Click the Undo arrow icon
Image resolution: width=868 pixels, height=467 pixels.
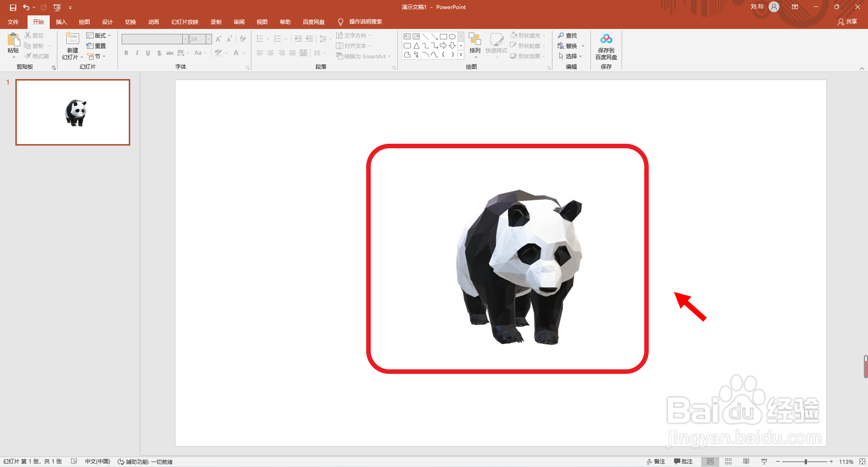(26, 7)
